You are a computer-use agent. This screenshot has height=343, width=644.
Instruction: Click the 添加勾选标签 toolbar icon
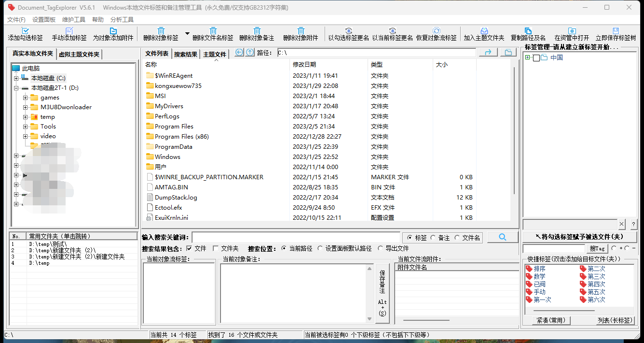(25, 31)
